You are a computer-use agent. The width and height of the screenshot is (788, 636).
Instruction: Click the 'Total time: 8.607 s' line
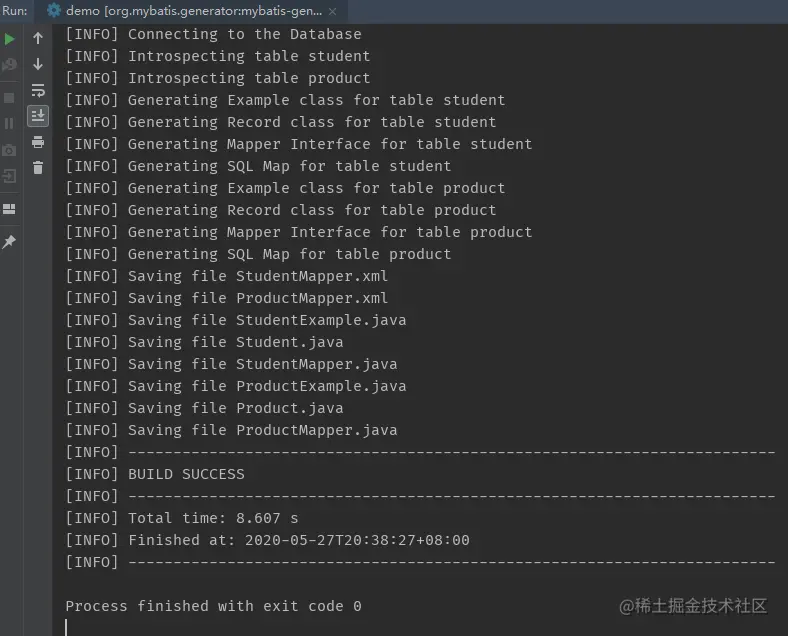(182, 518)
